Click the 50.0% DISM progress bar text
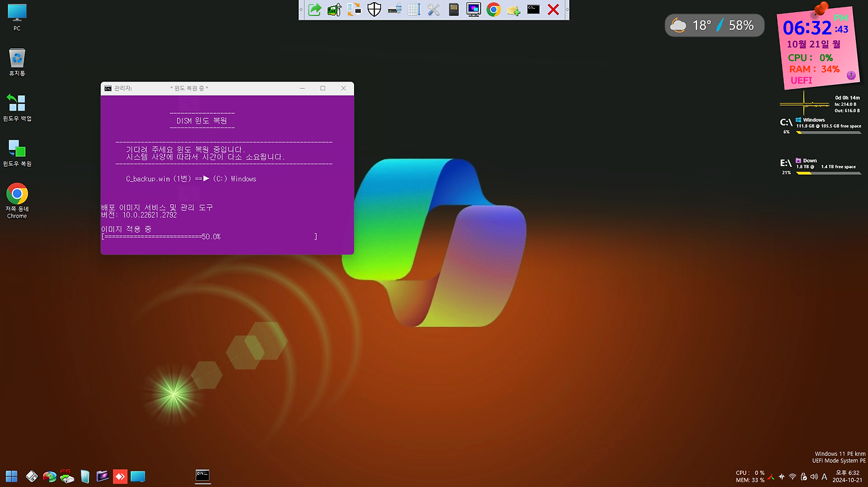The height and width of the screenshot is (487, 868). pyautogui.click(x=210, y=237)
